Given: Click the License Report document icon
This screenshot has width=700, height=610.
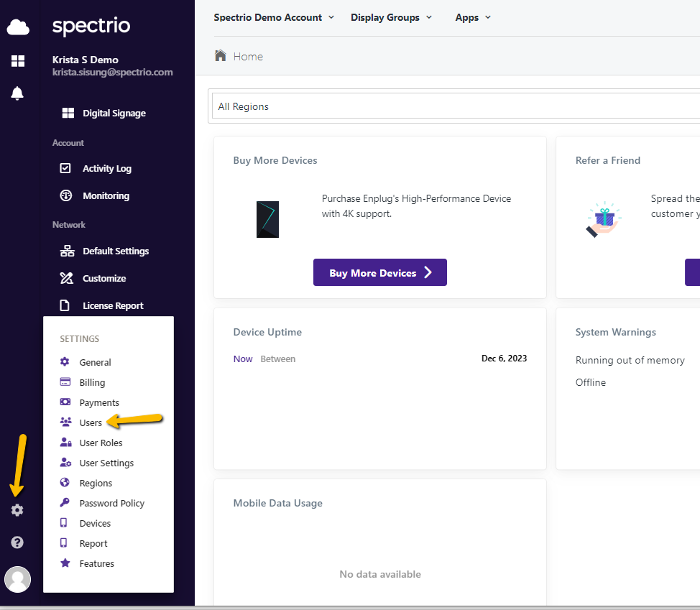Looking at the screenshot, I should [65, 305].
